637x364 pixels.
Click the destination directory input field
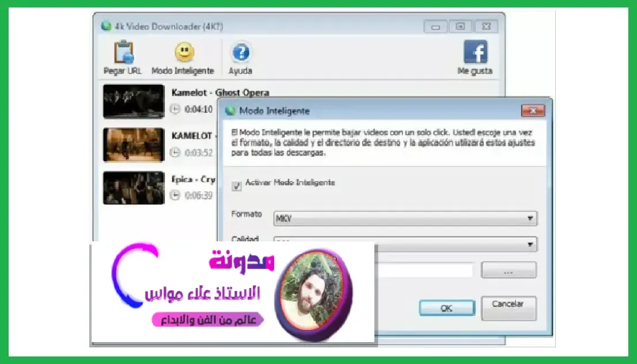[424, 270]
